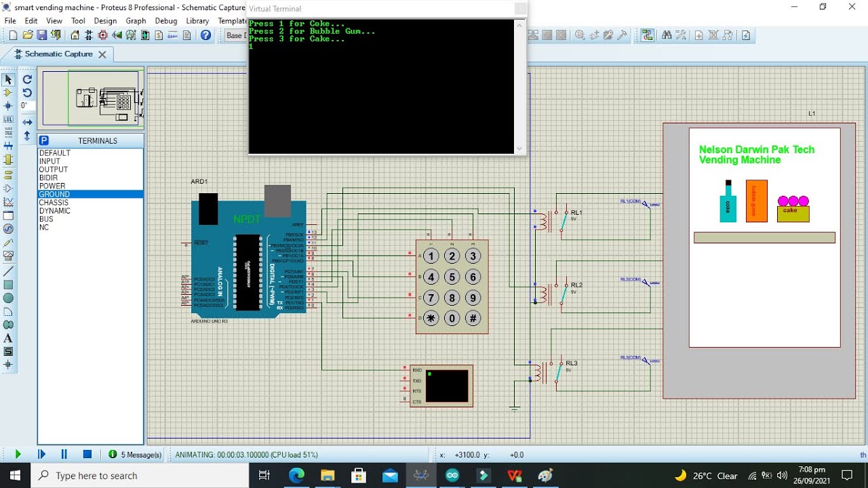Run Electrical Rules Check lightning page icon
Screen dimensions: 868x488
coord(746,35)
